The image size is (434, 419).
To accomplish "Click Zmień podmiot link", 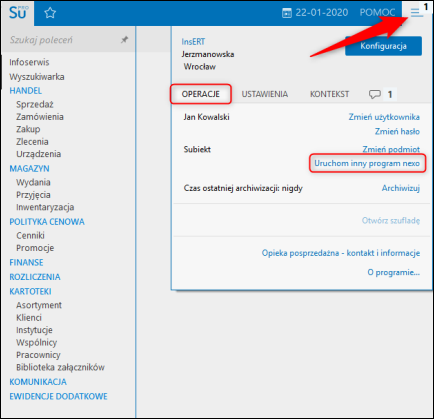I will (391, 149).
